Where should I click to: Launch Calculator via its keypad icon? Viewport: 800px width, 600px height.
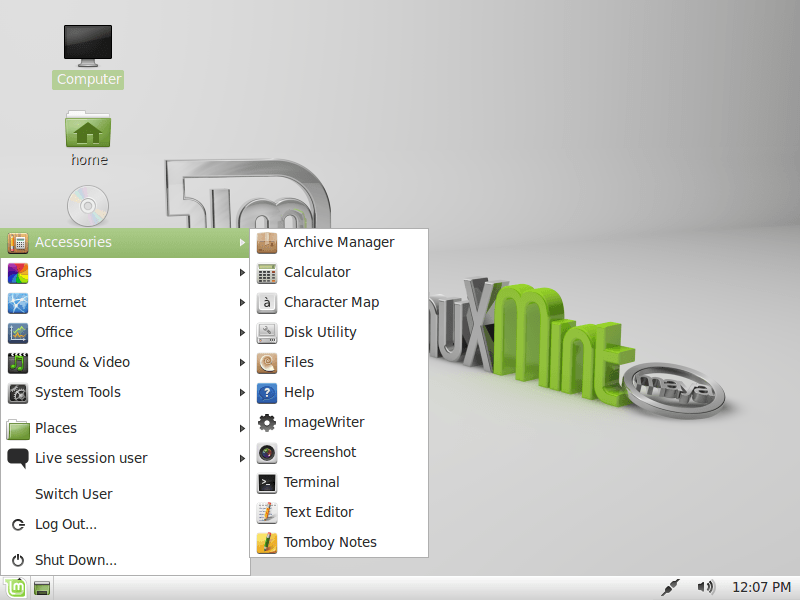coord(267,272)
